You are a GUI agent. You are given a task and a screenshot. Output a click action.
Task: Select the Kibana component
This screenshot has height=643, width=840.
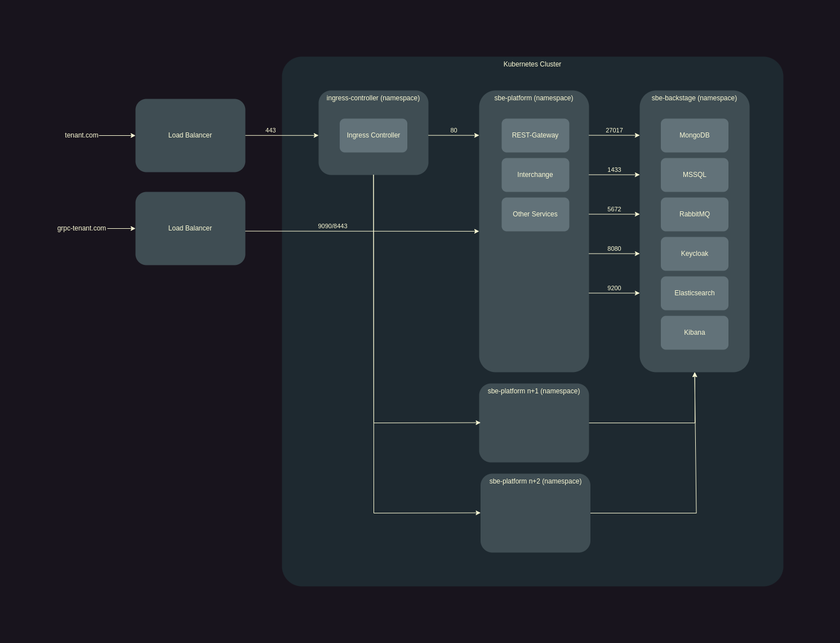(694, 332)
